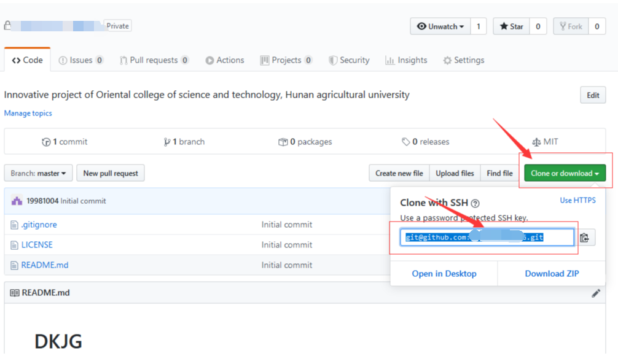Open the Pull requests tab

point(154,60)
